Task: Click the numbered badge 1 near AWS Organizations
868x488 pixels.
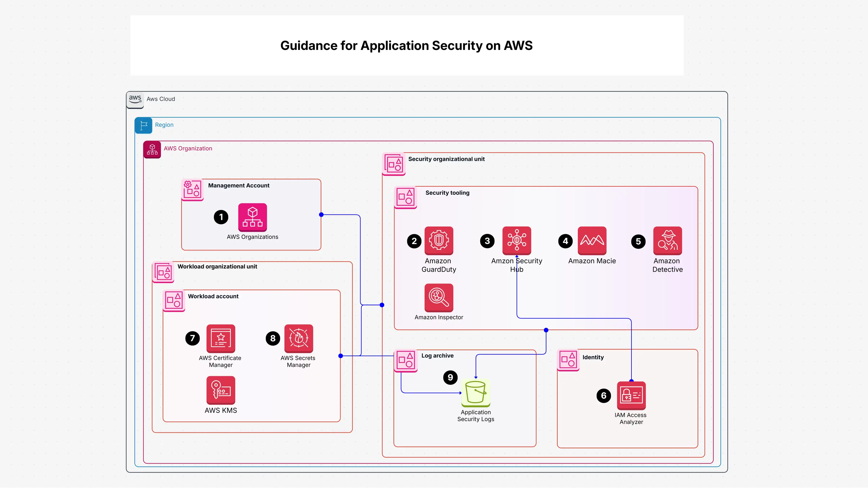Action: 221,217
